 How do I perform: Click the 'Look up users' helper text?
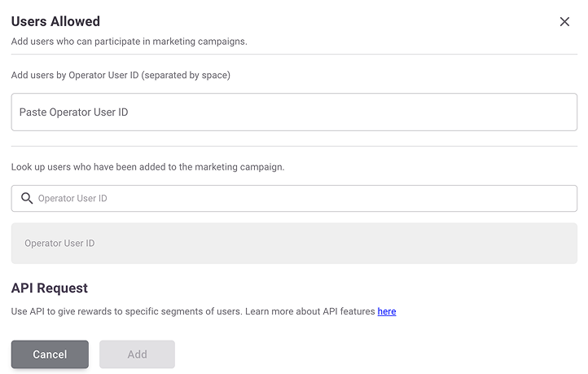point(147,167)
